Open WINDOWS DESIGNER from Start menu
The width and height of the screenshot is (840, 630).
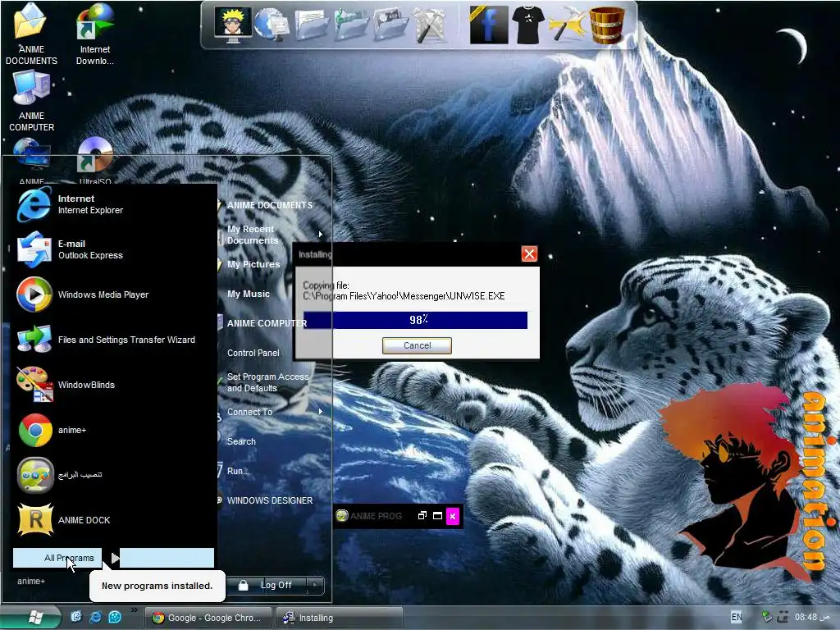pyautogui.click(x=269, y=500)
